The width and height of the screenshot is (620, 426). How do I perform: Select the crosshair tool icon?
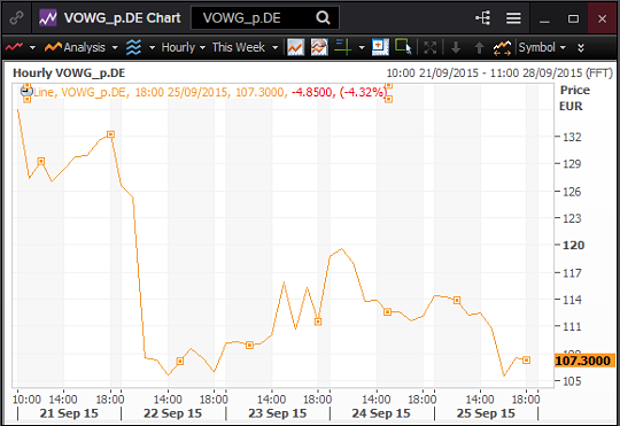(x=342, y=47)
